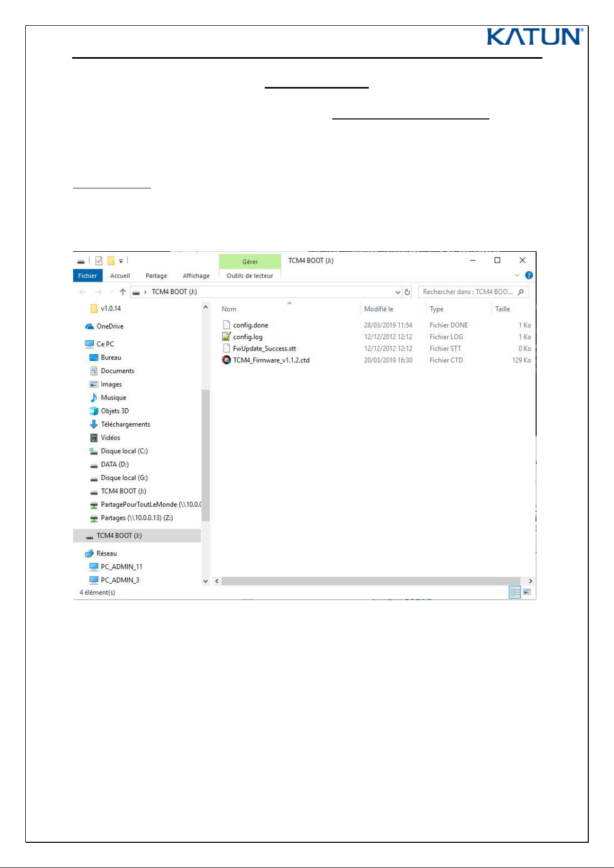This screenshot has width=614, height=868.
Task: Click file list scroll left arrow
Action: 217,581
